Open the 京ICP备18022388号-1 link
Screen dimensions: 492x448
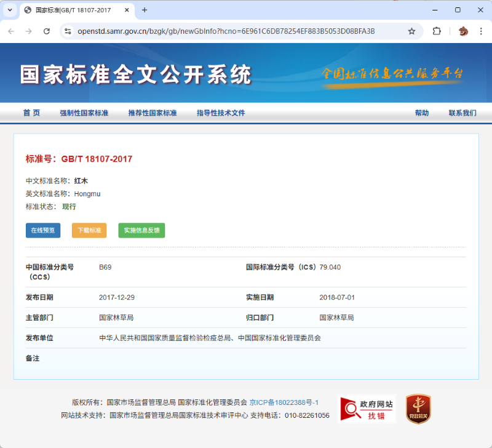tap(284, 402)
